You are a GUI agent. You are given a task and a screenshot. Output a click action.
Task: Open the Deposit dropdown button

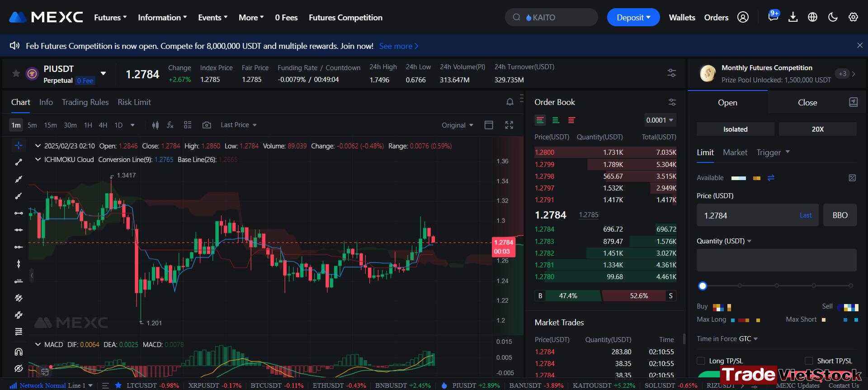(633, 17)
